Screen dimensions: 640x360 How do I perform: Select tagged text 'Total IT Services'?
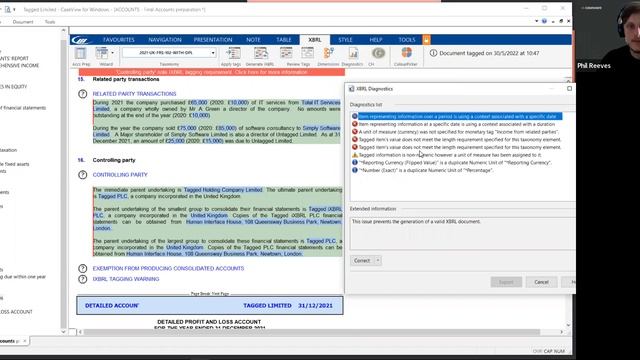321,102
